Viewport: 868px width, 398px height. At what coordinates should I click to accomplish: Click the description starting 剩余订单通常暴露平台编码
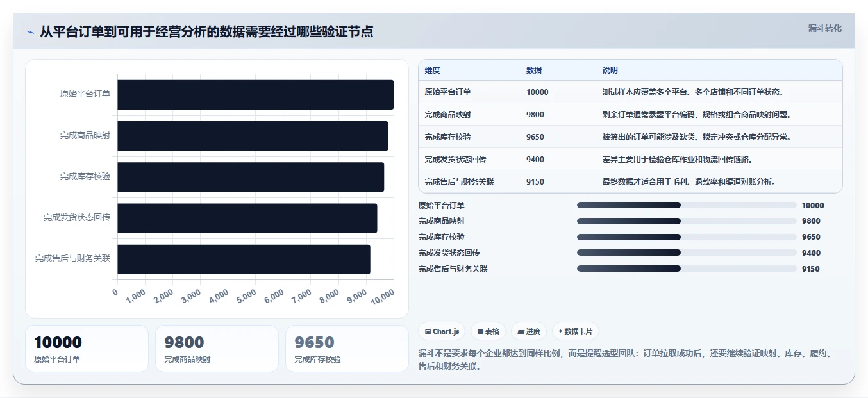[697, 115]
